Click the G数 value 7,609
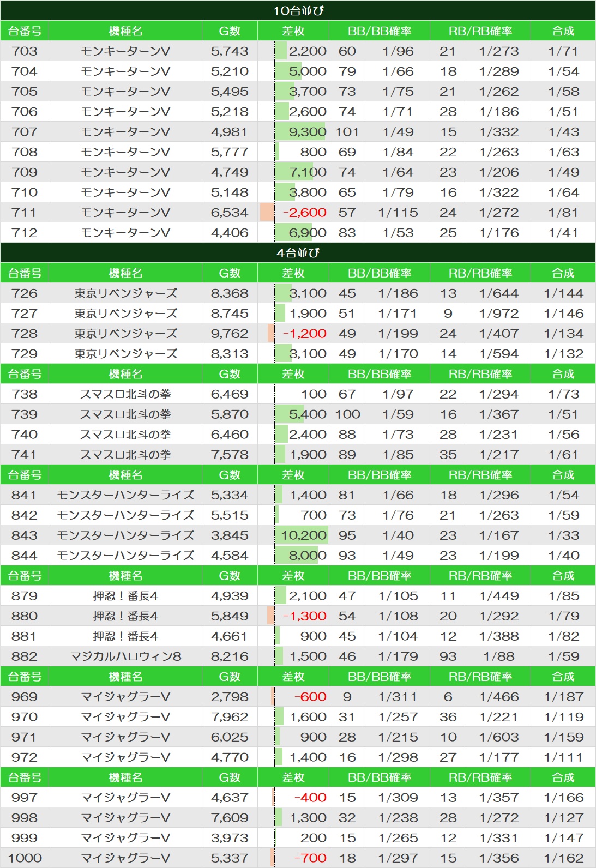 tap(230, 818)
